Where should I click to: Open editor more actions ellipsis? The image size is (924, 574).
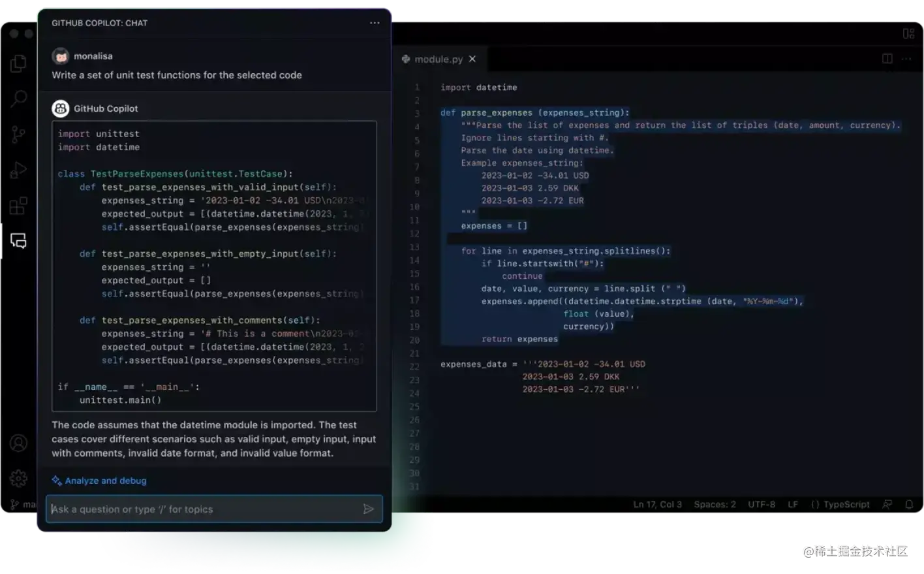coord(906,59)
